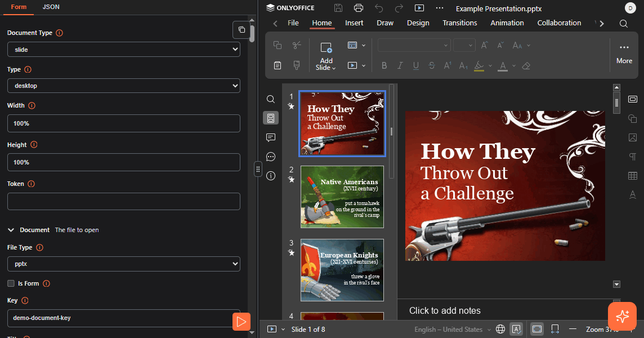Switch to the JSON tab
Image resolution: width=644 pixels, height=338 pixels.
tap(51, 7)
